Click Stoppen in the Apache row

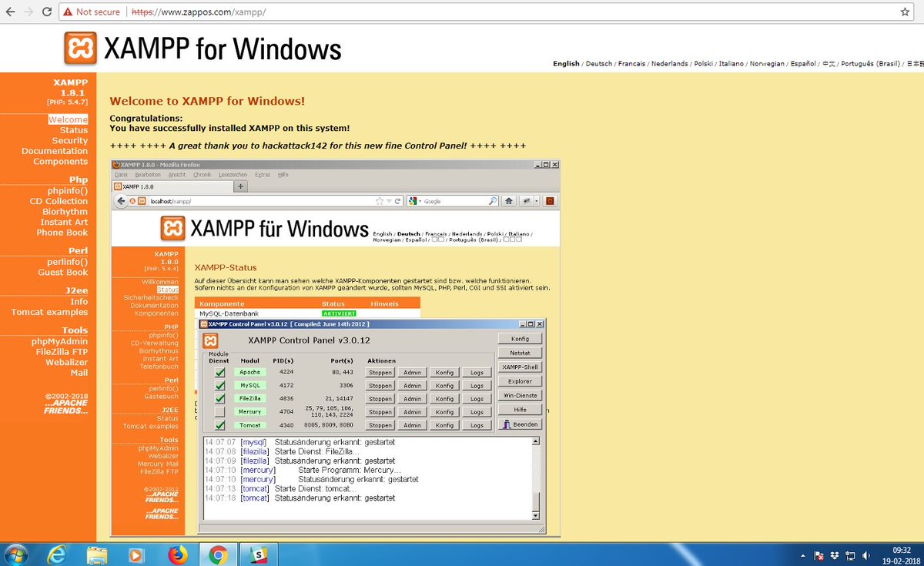[380, 373]
